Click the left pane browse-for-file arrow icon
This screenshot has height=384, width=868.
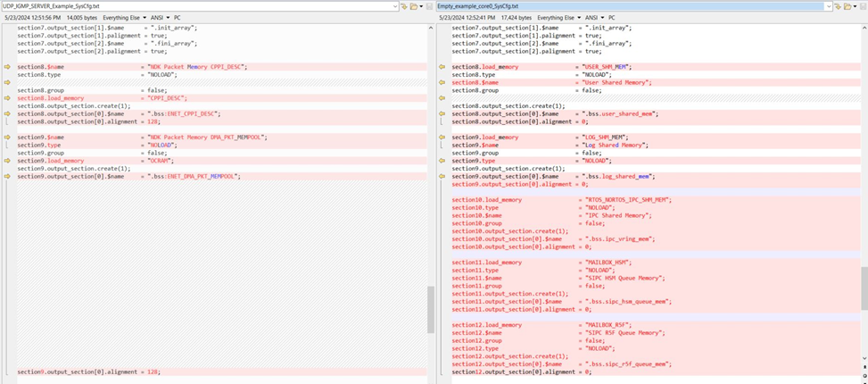[404, 6]
